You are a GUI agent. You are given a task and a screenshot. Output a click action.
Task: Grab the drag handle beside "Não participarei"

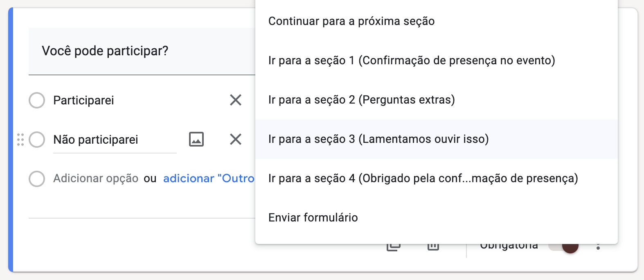pyautogui.click(x=20, y=140)
